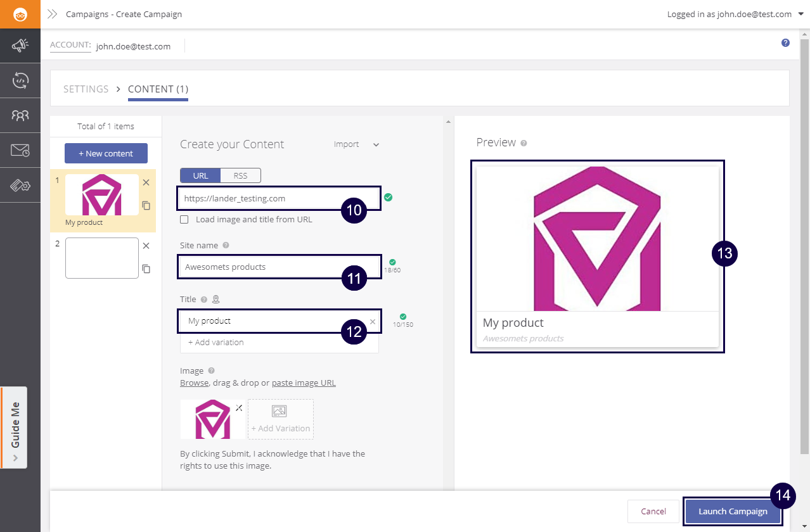Switch content source to RSS
The width and height of the screenshot is (810, 532).
click(x=240, y=175)
